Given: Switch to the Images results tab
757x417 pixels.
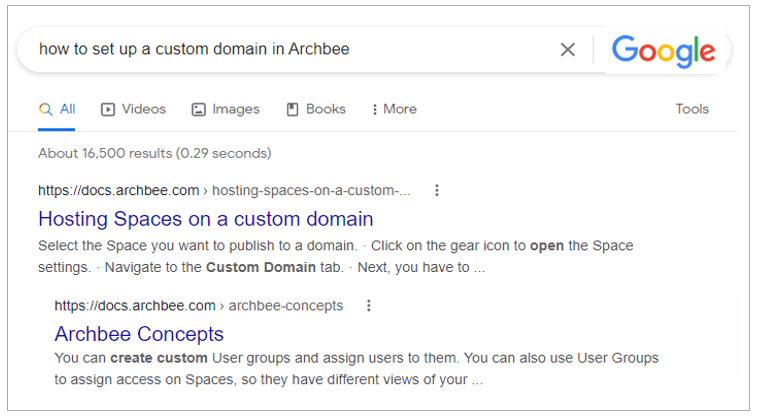Looking at the screenshot, I should tap(235, 109).
